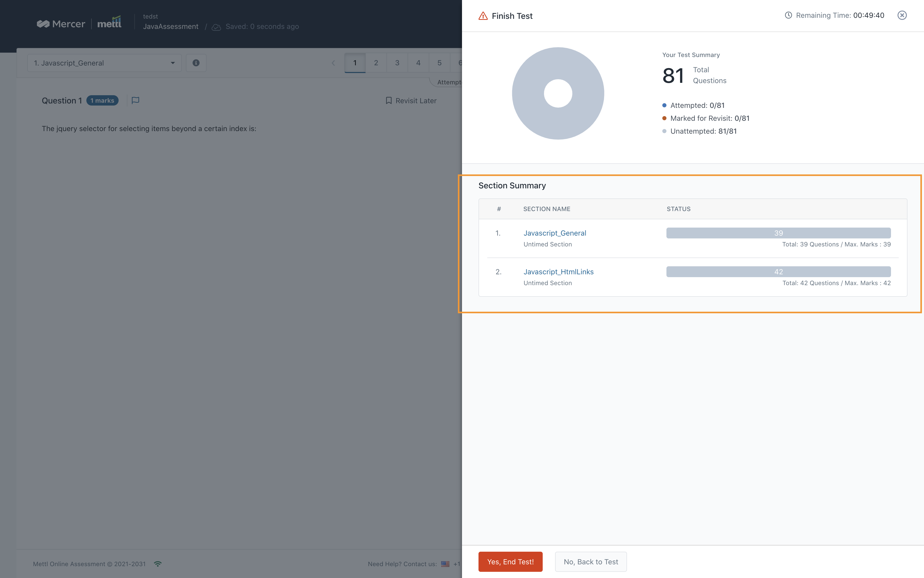Click the 1 marks badge
Image resolution: width=924 pixels, height=578 pixels.
tap(102, 101)
